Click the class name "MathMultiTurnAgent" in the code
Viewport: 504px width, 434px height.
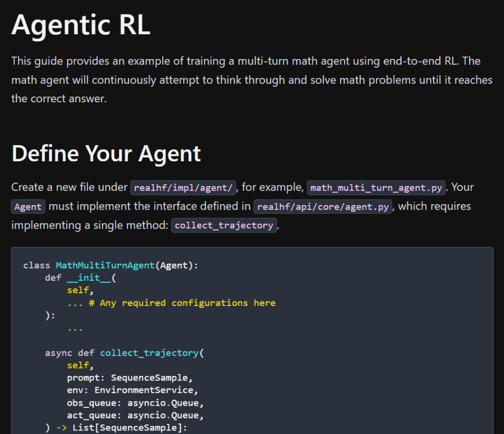tap(105, 265)
